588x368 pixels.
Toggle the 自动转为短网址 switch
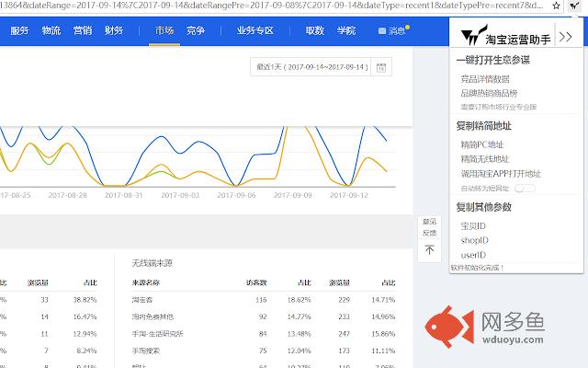coord(525,188)
